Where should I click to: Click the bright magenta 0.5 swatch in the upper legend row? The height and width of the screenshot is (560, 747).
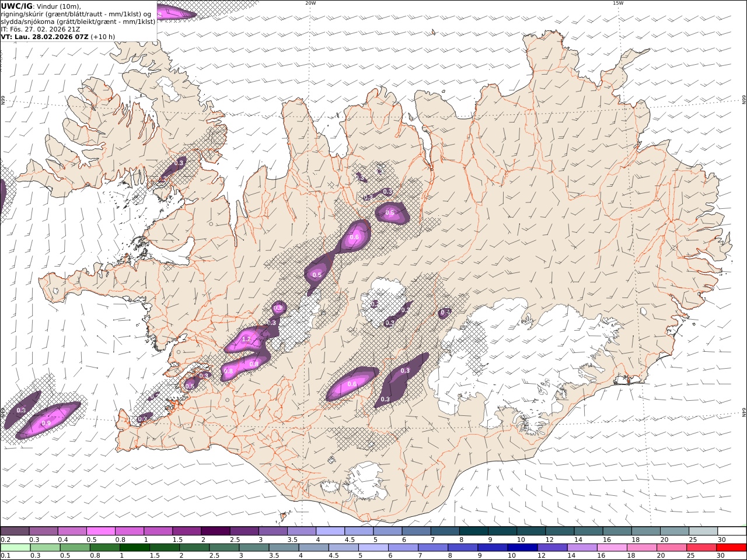tap(101, 531)
